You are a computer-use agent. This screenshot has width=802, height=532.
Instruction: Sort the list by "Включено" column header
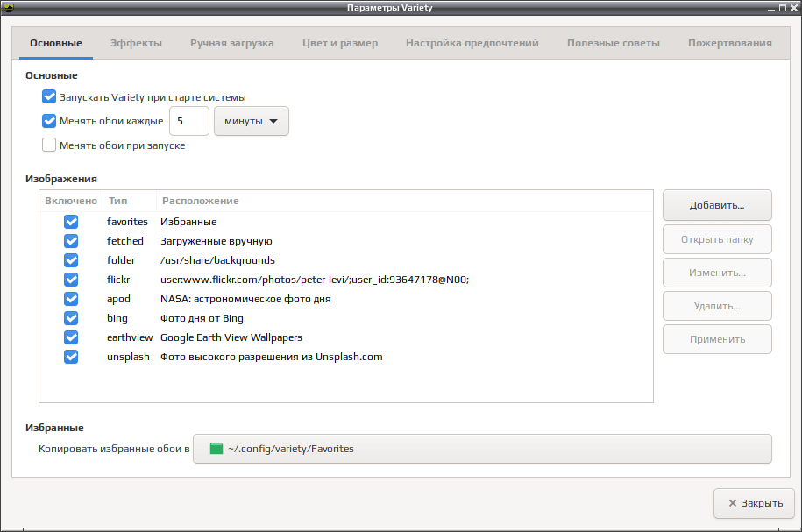point(71,201)
